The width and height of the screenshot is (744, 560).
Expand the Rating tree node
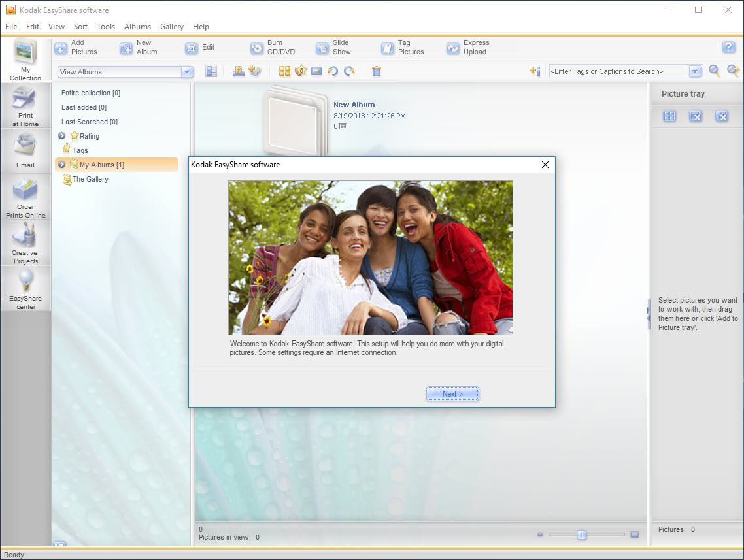pos(61,136)
